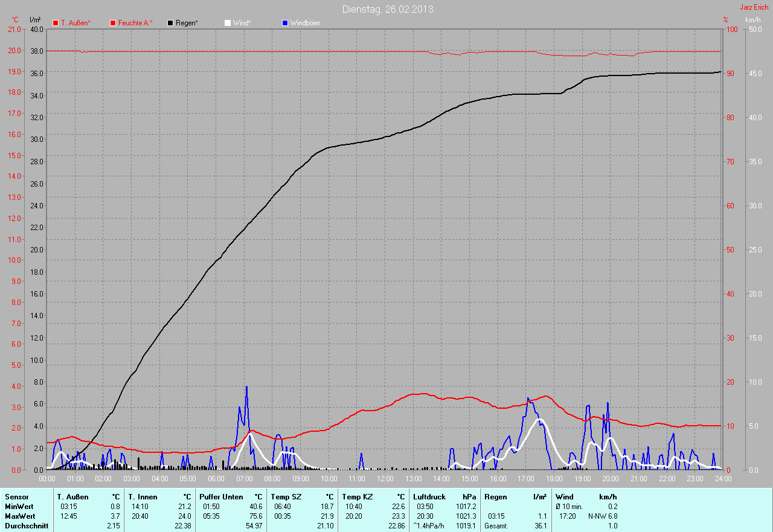Click Regen total value 36.1
This screenshot has width=773, height=532.
(x=541, y=526)
